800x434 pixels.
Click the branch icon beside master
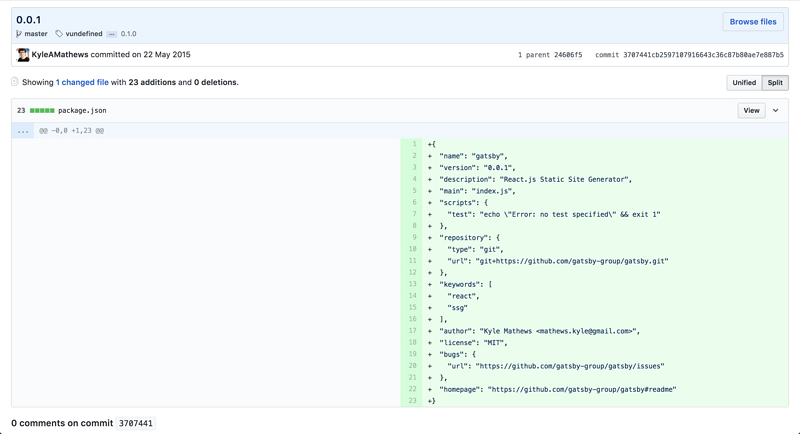point(19,34)
